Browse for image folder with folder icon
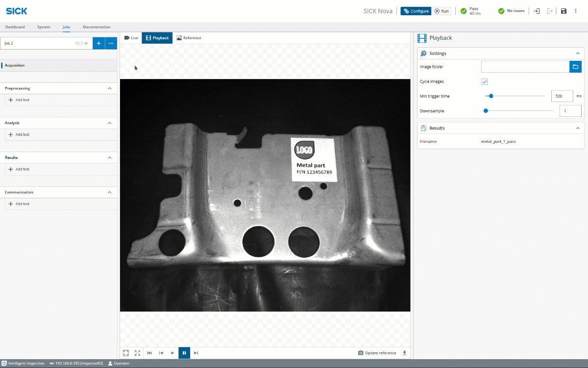Viewport: 588px width, 368px height. click(x=575, y=67)
